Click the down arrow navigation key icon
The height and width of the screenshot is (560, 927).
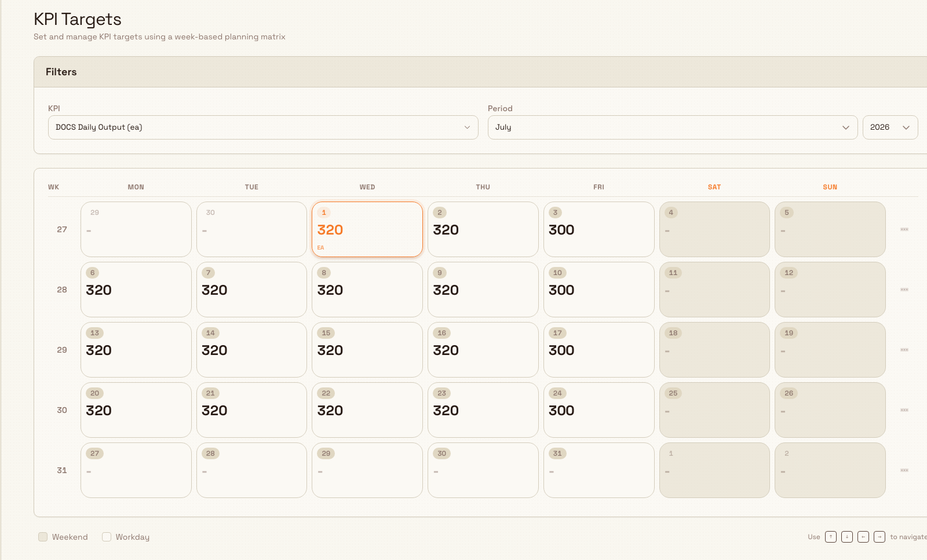pos(847,537)
